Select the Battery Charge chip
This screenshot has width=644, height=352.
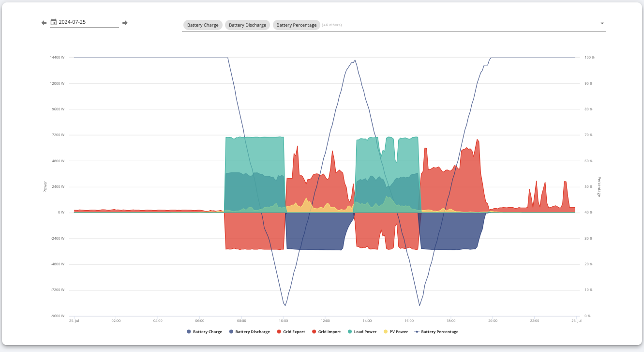[203, 25]
